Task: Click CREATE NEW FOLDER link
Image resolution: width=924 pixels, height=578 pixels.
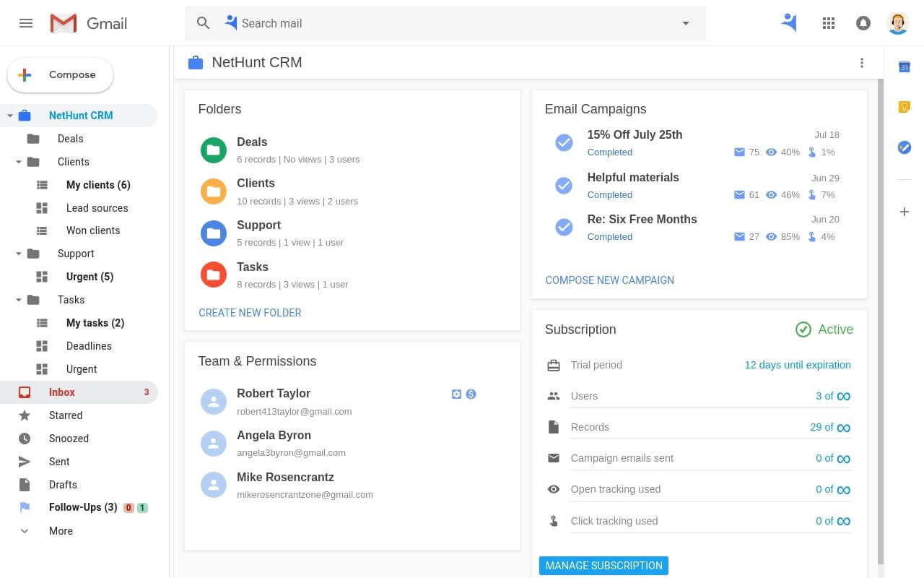Action: tap(250, 313)
